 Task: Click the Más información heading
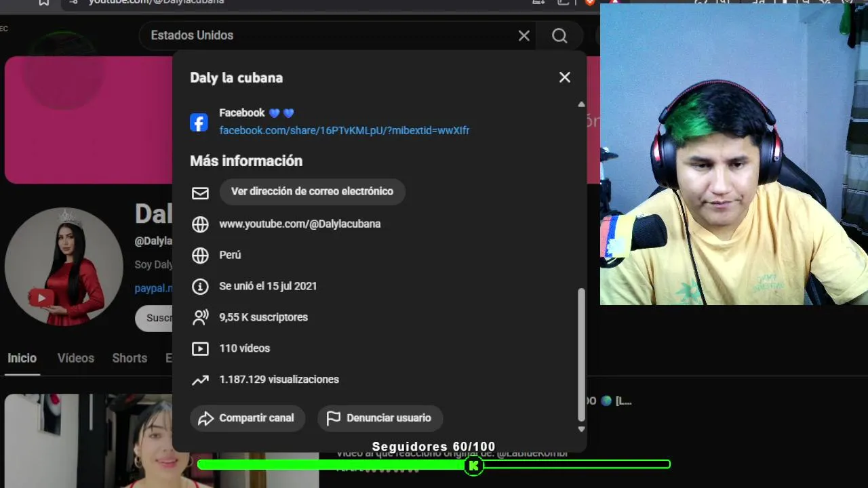tap(246, 161)
